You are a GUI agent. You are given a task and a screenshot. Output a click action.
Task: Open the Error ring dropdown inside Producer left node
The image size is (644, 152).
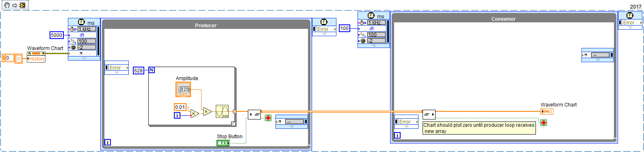click(117, 68)
